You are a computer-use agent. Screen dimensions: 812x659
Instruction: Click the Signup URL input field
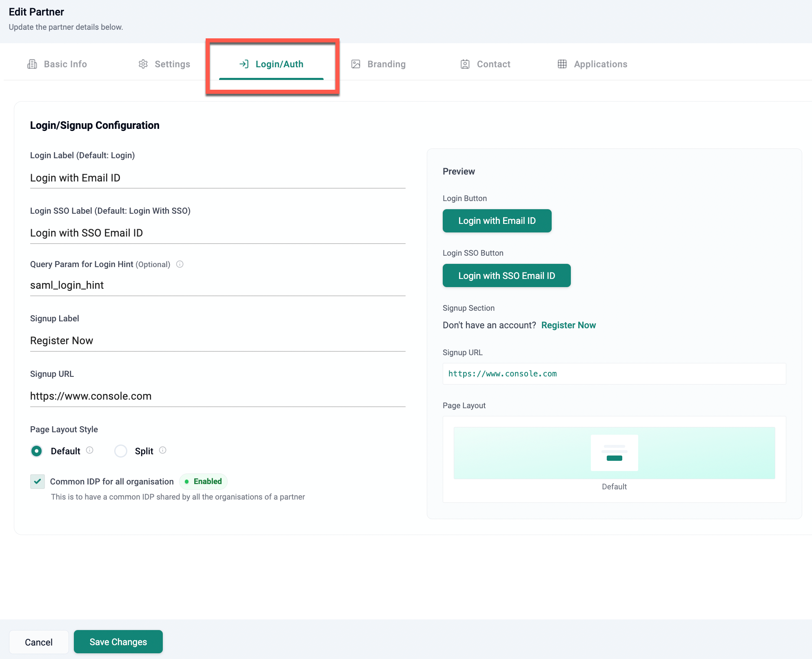217,396
